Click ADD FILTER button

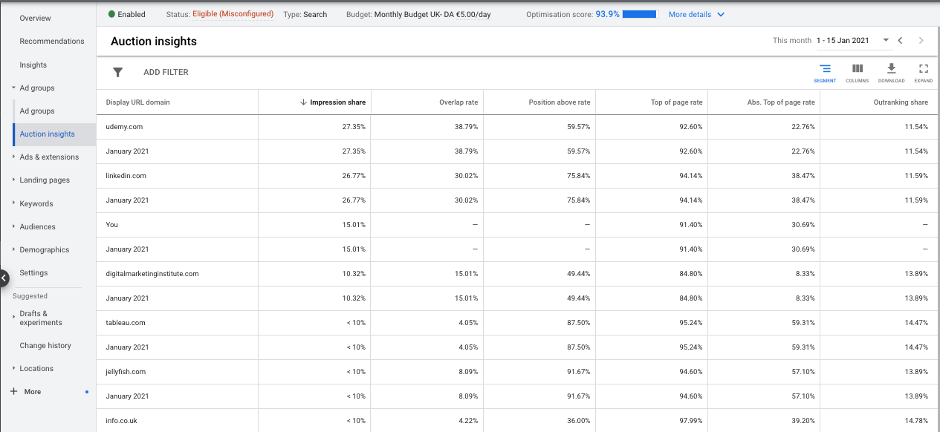point(166,72)
